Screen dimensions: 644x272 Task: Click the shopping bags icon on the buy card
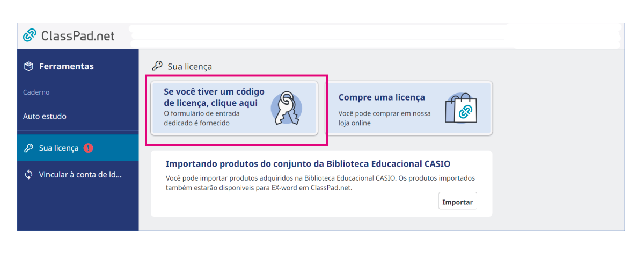click(x=461, y=108)
